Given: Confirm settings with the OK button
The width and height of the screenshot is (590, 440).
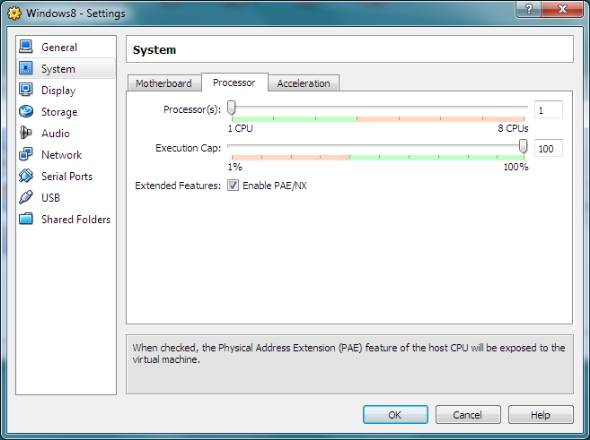Looking at the screenshot, I should click(x=395, y=414).
